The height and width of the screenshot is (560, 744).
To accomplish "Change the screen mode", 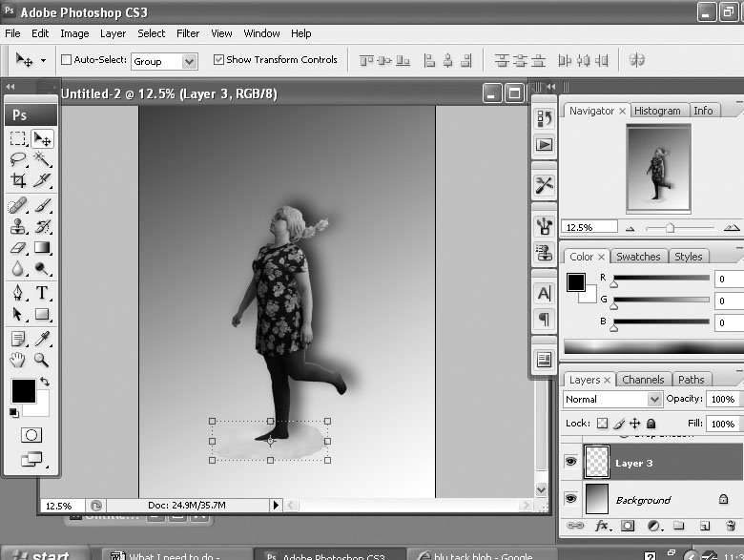I will [31, 459].
